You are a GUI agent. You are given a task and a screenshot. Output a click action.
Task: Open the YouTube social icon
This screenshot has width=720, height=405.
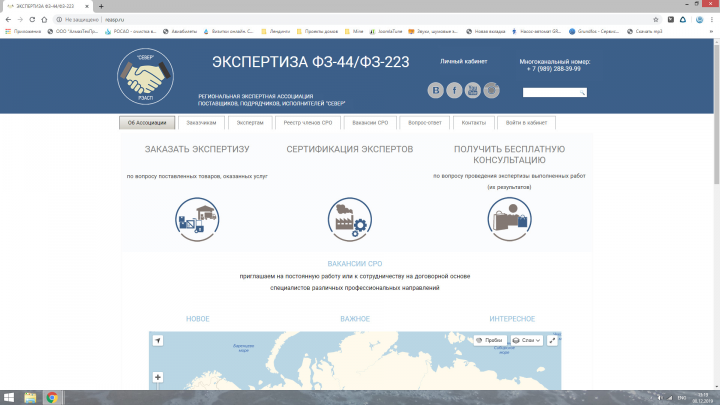point(472,90)
